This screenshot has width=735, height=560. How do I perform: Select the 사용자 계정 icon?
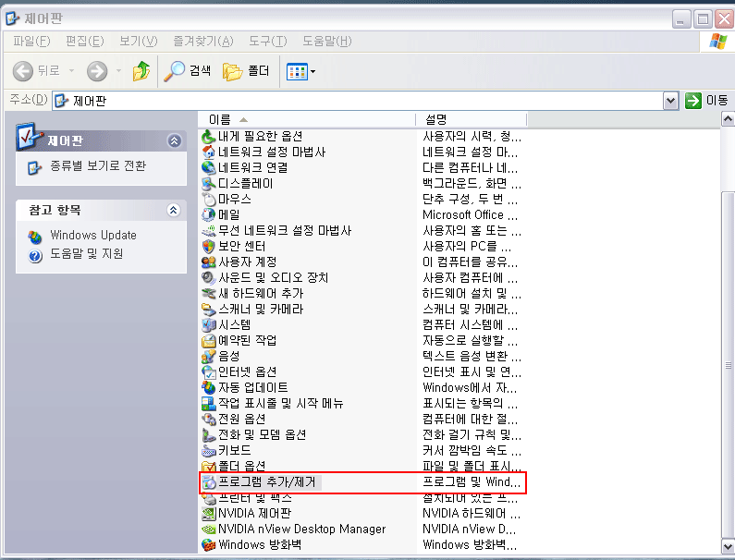[x=208, y=262]
